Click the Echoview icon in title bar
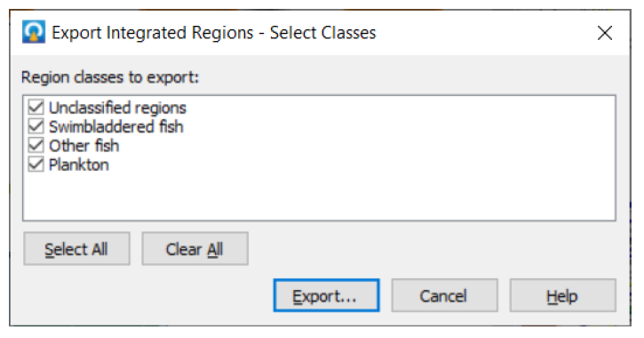This screenshot has height=338, width=644. coord(34,32)
